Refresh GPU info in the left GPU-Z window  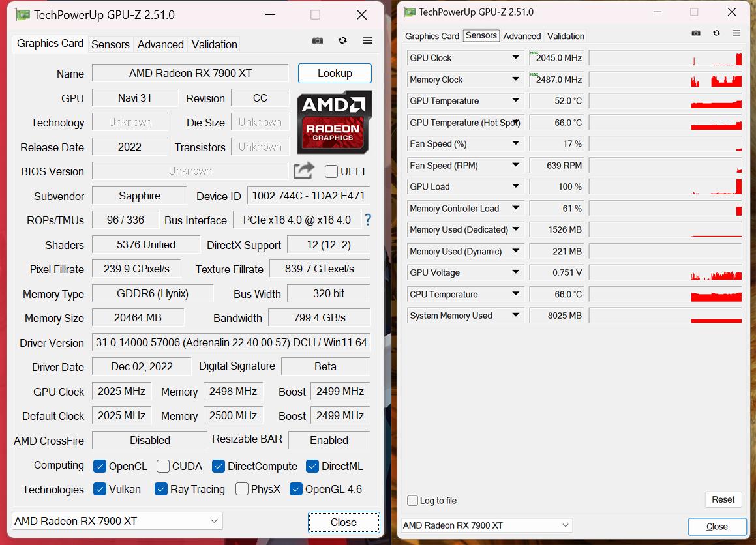[x=343, y=40]
